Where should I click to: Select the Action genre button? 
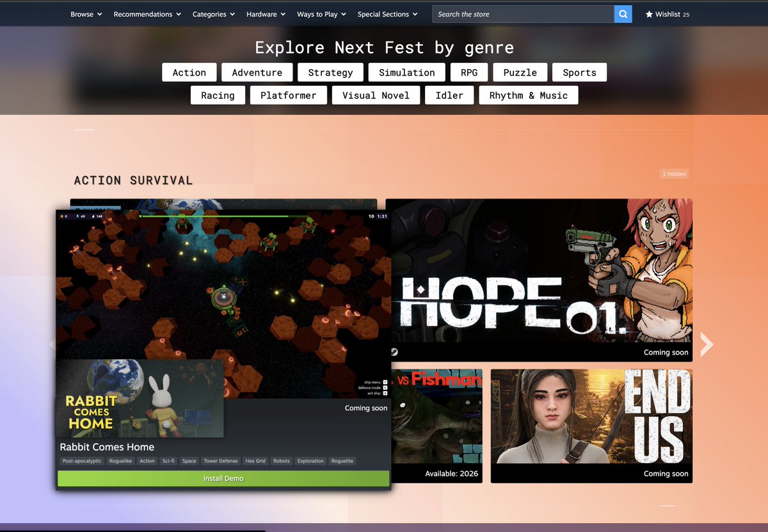[189, 72]
